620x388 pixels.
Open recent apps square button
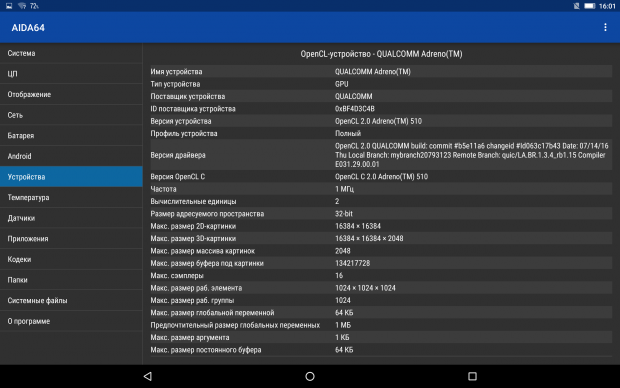coord(472,376)
